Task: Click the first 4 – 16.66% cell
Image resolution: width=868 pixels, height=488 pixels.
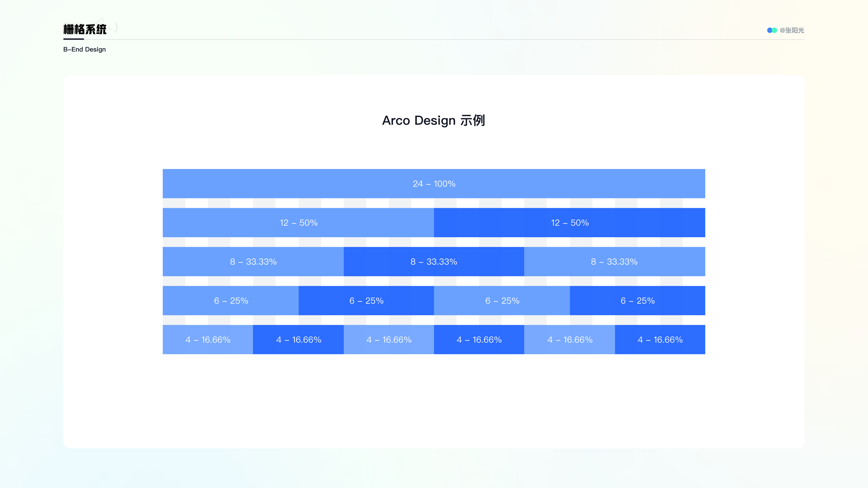Action: pos(208,340)
